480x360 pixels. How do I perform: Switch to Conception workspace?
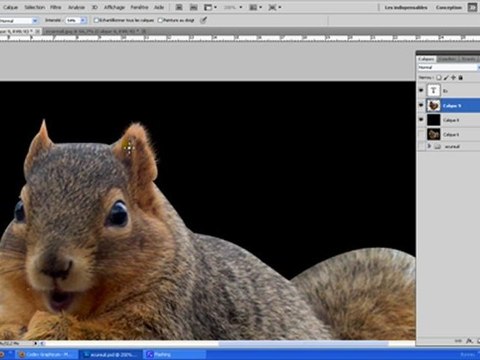click(449, 7)
